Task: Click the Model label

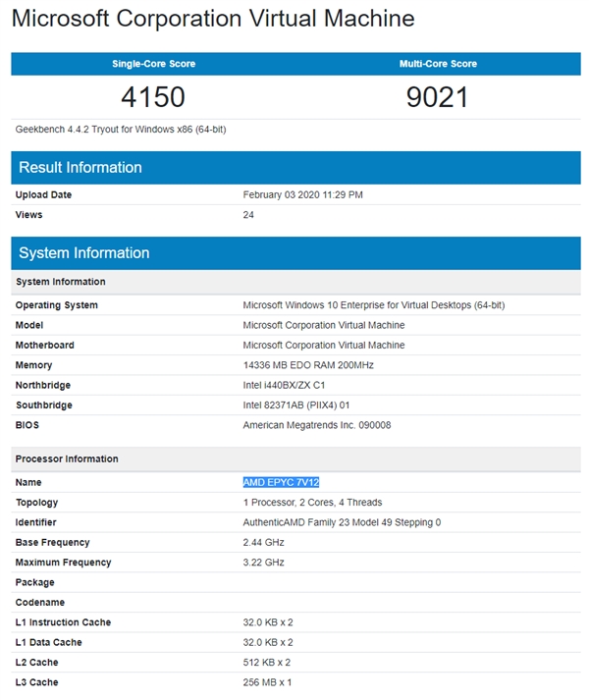Action: (x=29, y=325)
